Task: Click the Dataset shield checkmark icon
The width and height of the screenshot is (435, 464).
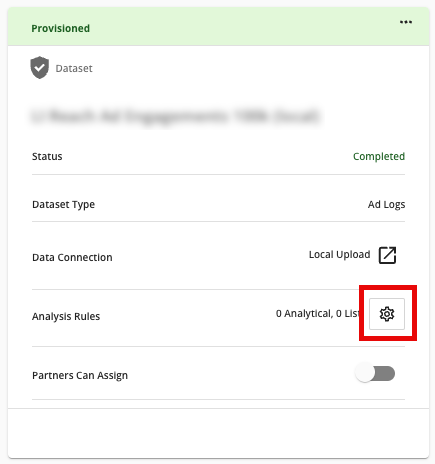Action: tap(40, 67)
